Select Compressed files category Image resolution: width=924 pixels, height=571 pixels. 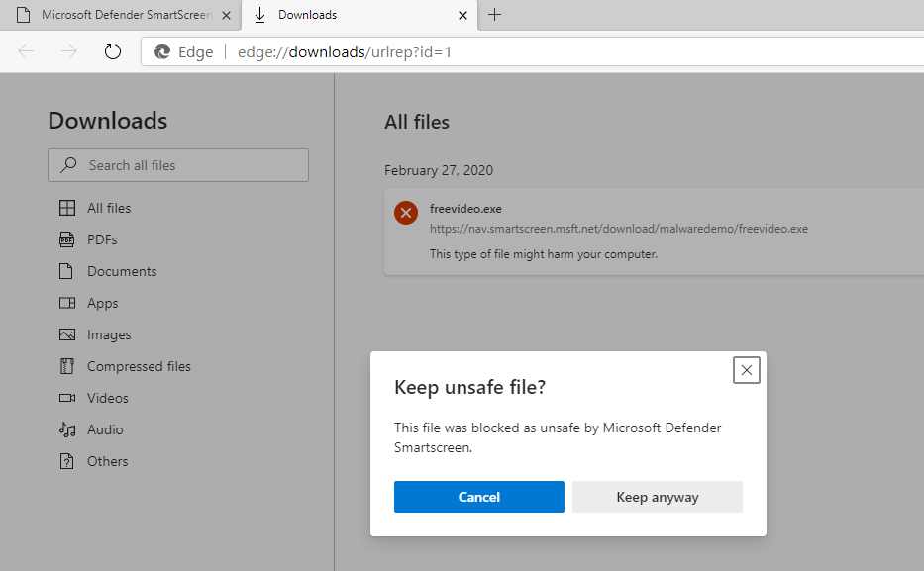pos(139,366)
